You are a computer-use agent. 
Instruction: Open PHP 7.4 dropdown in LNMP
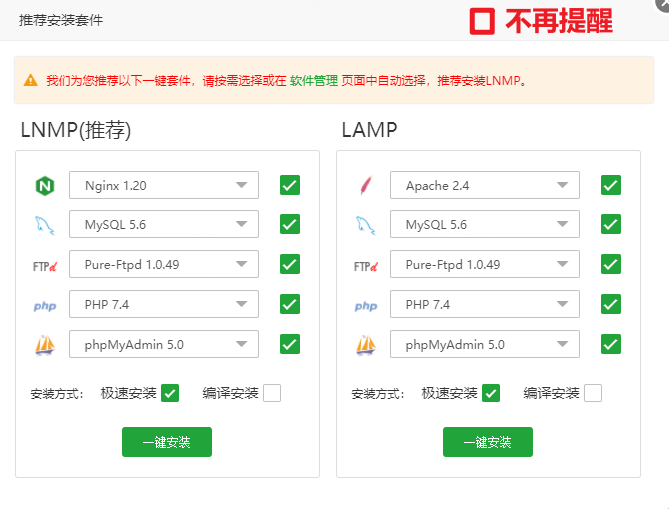164,304
